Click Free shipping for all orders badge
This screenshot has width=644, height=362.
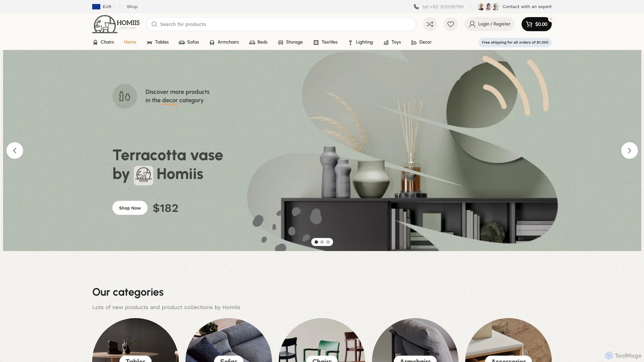pos(515,42)
